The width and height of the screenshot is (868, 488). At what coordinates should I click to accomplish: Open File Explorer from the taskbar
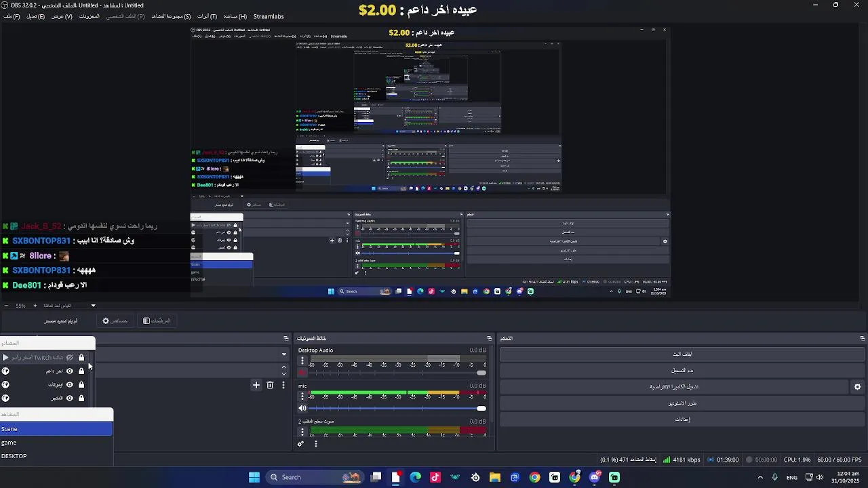(x=495, y=477)
